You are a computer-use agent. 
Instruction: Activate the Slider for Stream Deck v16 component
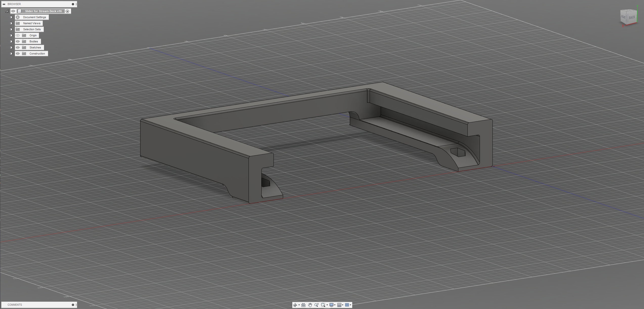pos(67,11)
